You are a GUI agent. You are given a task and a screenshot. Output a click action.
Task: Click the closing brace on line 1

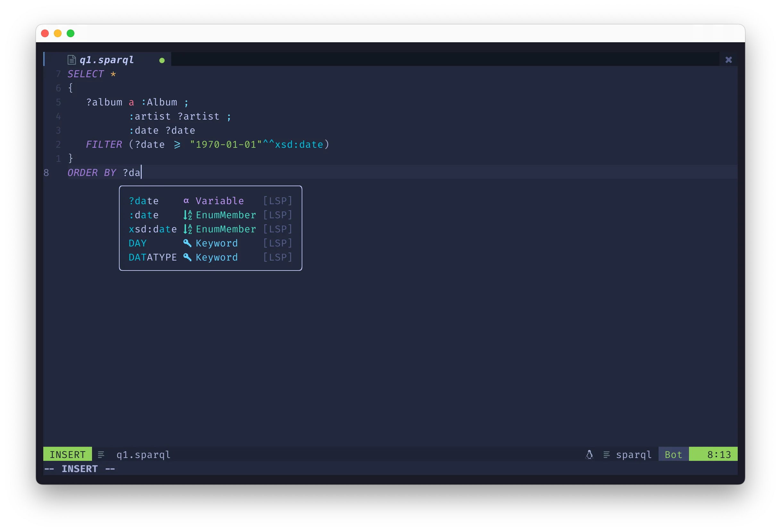tap(71, 158)
